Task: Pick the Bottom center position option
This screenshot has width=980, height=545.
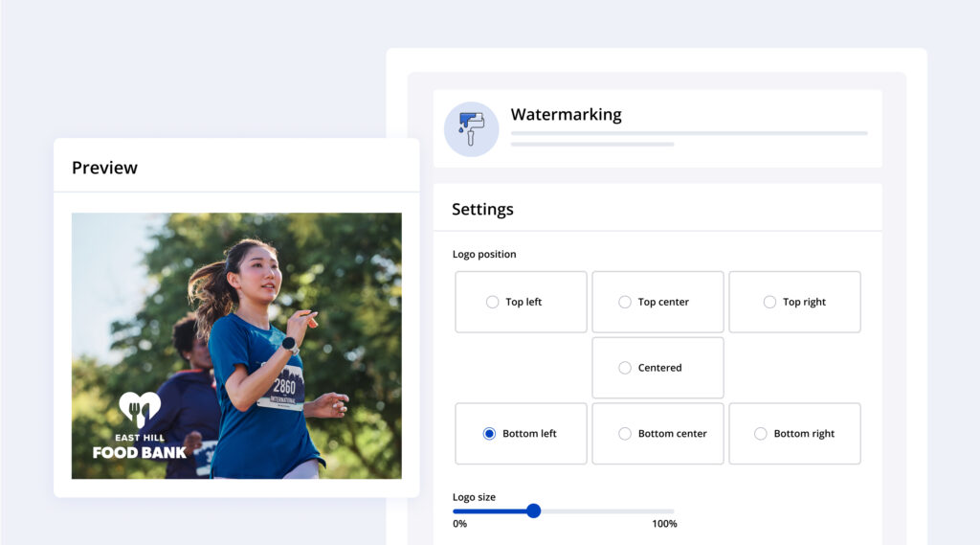Action: [625, 434]
